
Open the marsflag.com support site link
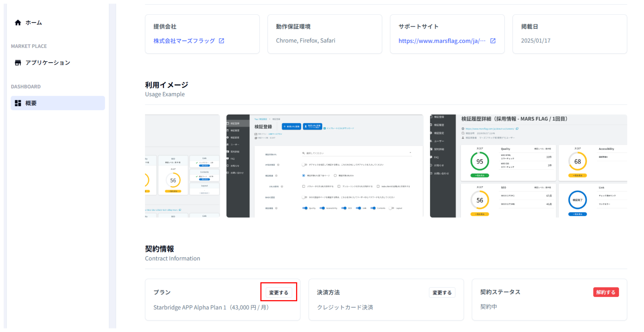pyautogui.click(x=441, y=41)
